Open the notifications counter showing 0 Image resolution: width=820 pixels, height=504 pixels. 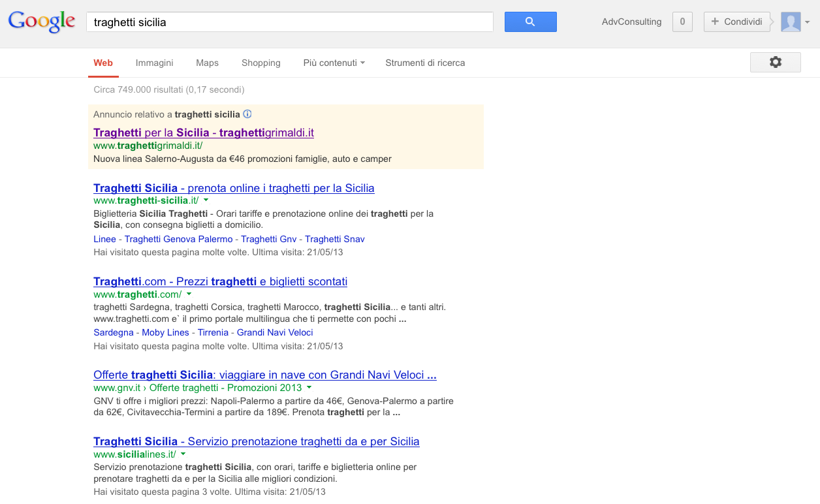682,22
